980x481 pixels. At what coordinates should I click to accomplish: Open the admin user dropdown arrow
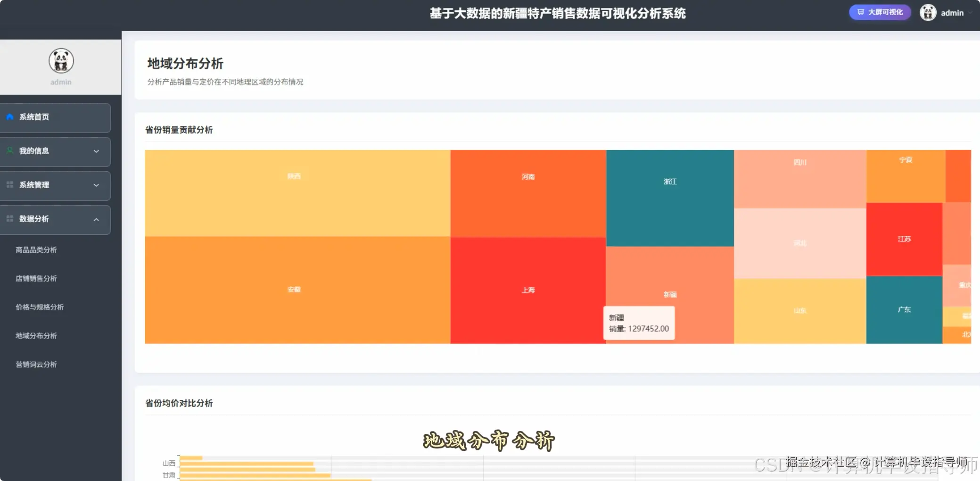pos(970,13)
